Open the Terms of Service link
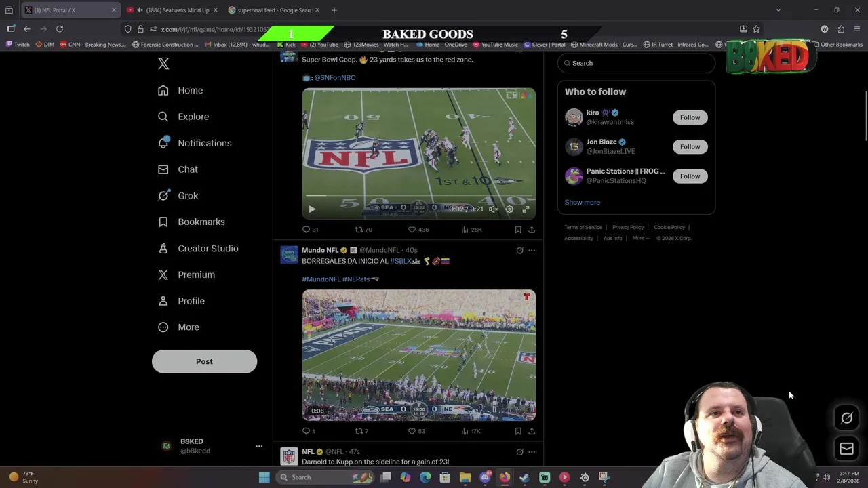Screen dimensions: 868x488 pos(583,227)
